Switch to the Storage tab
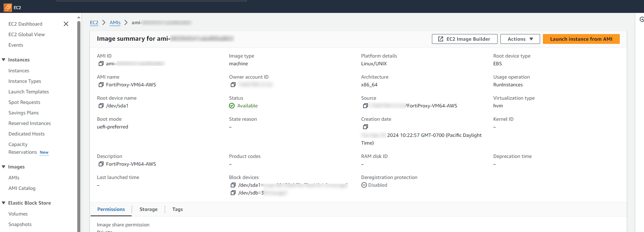Viewport: 644px width, 232px height. 148,209
